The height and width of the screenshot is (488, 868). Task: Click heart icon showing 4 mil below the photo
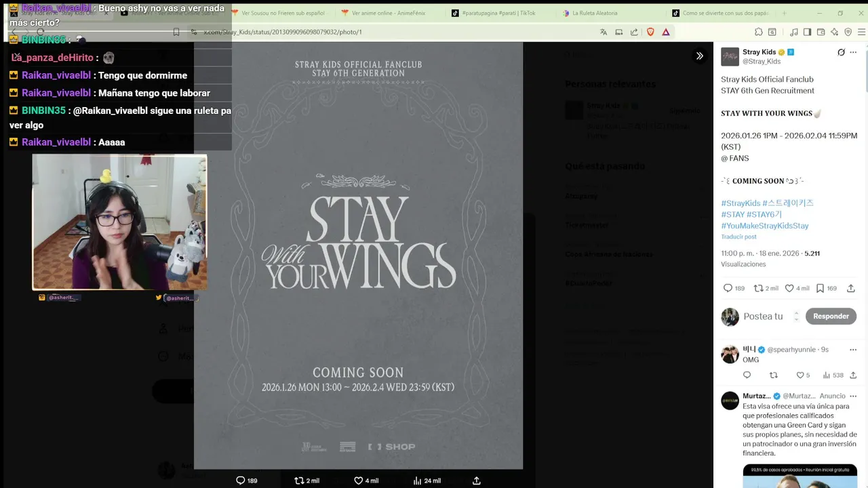[359, 481]
